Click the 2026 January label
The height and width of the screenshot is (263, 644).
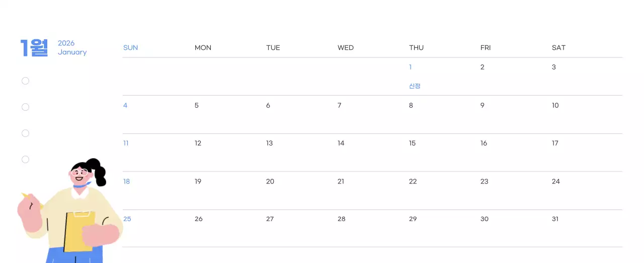72,48
